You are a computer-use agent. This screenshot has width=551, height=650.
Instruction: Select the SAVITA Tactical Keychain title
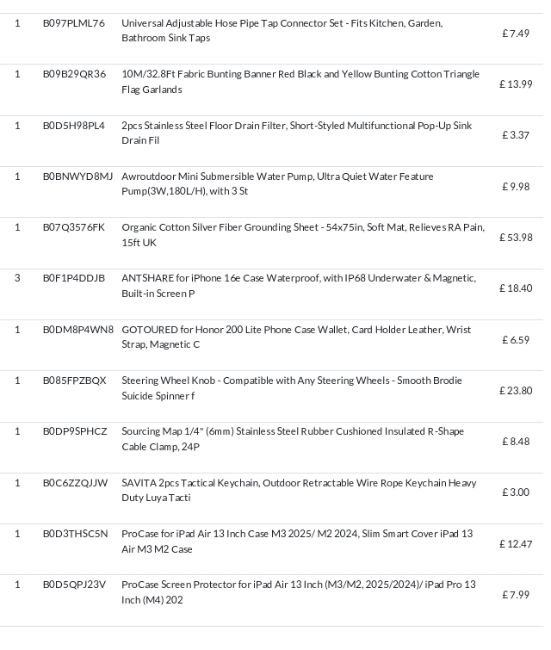pyautogui.click(x=299, y=490)
